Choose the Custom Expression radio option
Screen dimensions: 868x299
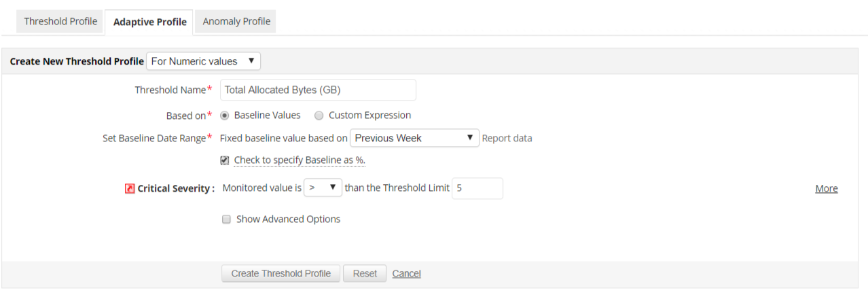319,116
